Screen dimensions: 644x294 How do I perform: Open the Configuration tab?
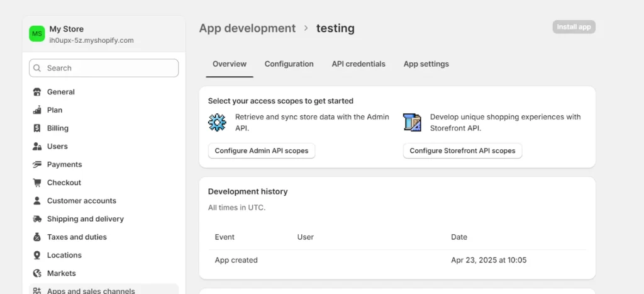pos(289,64)
